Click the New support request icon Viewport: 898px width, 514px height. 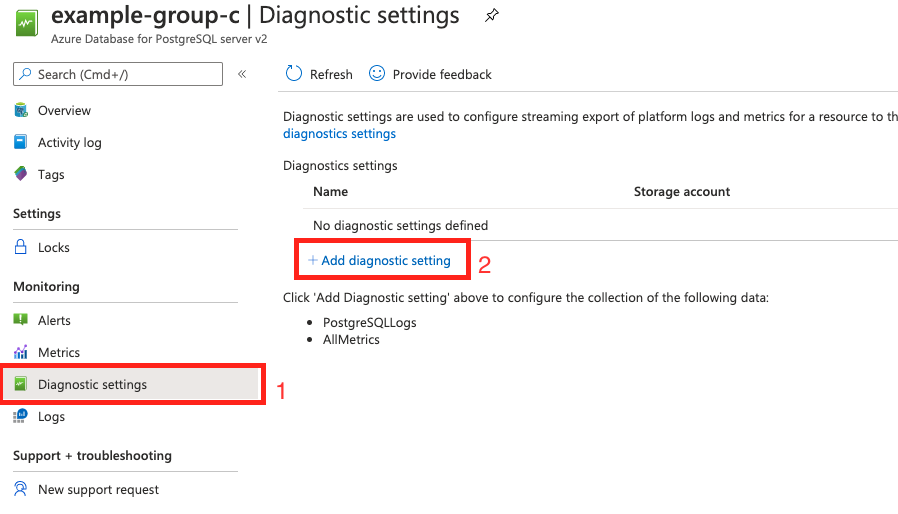tap(21, 489)
